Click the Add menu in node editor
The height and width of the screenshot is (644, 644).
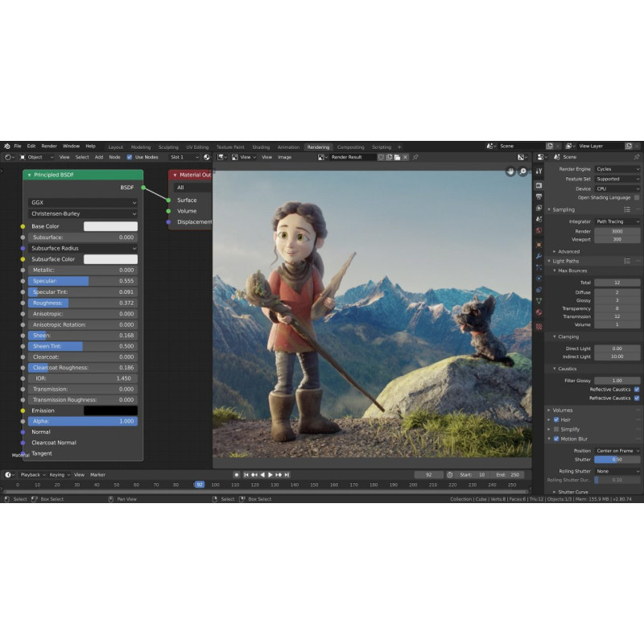click(x=99, y=157)
